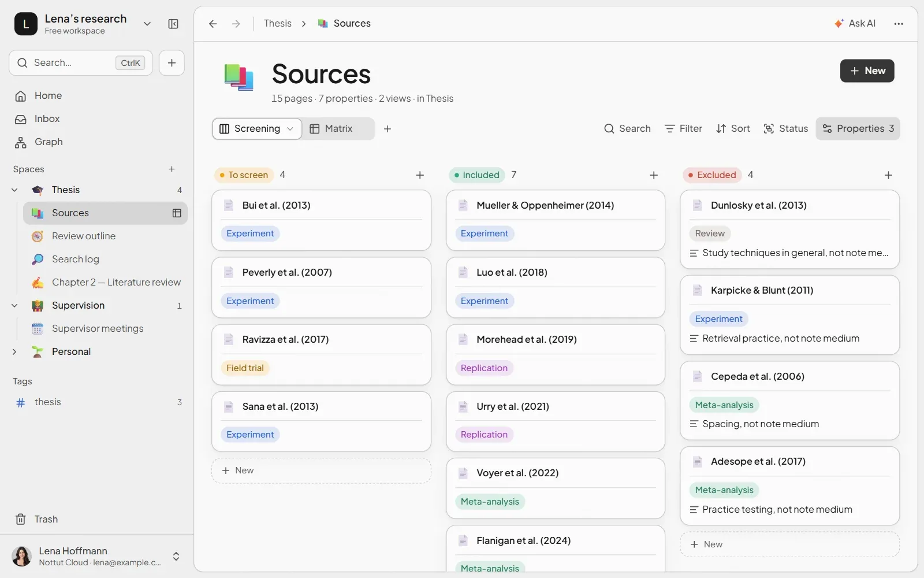Focus the sidebar Search field
924x578 pixels.
(81, 63)
